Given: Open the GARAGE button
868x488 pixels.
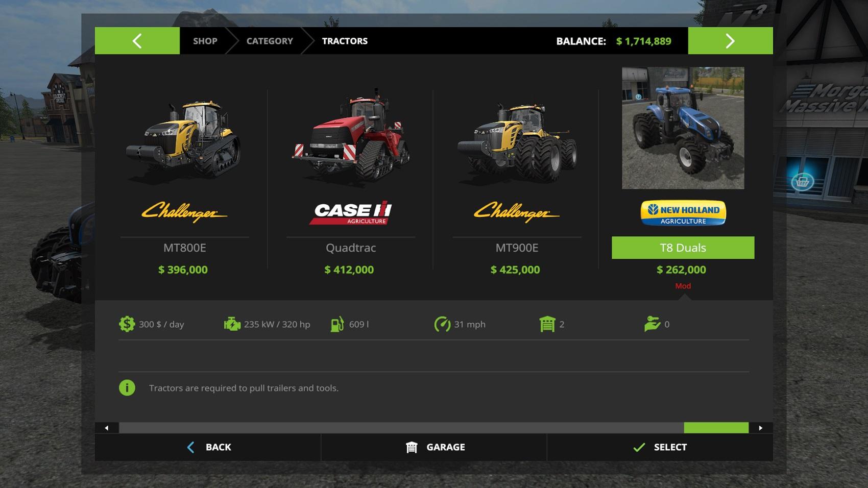Looking at the screenshot, I should [x=434, y=447].
